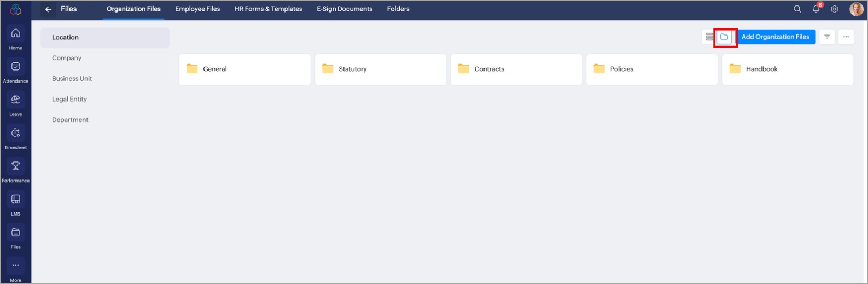This screenshot has width=868, height=284.
Task: Open settings gear icon
Action: 835,9
